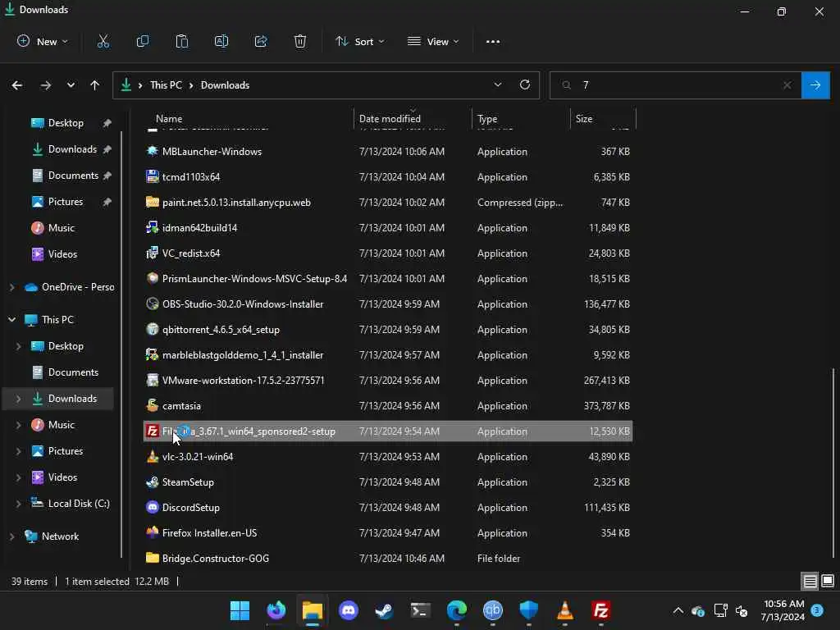
Task: Select Music under This PC
Action: 61,425
